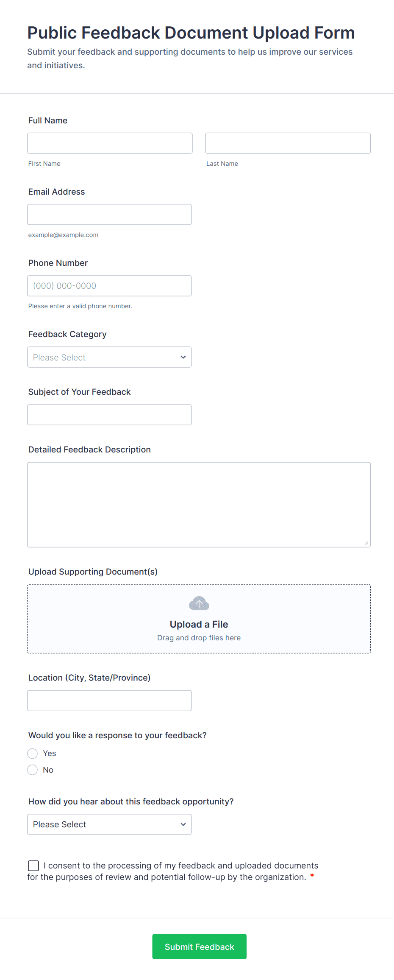Focus the Last Name field
Image resolution: width=394 pixels, height=980 pixels.
[x=288, y=143]
